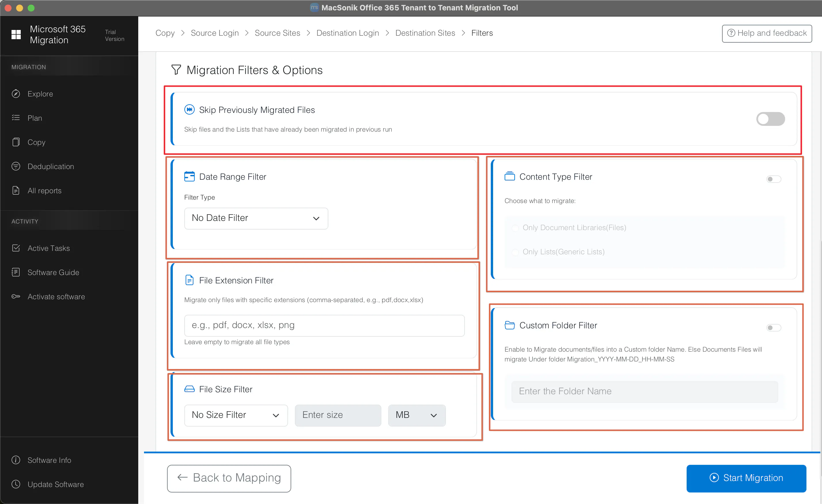The height and width of the screenshot is (504, 822).
Task: Open the No Size Filter dropdown
Action: click(236, 415)
